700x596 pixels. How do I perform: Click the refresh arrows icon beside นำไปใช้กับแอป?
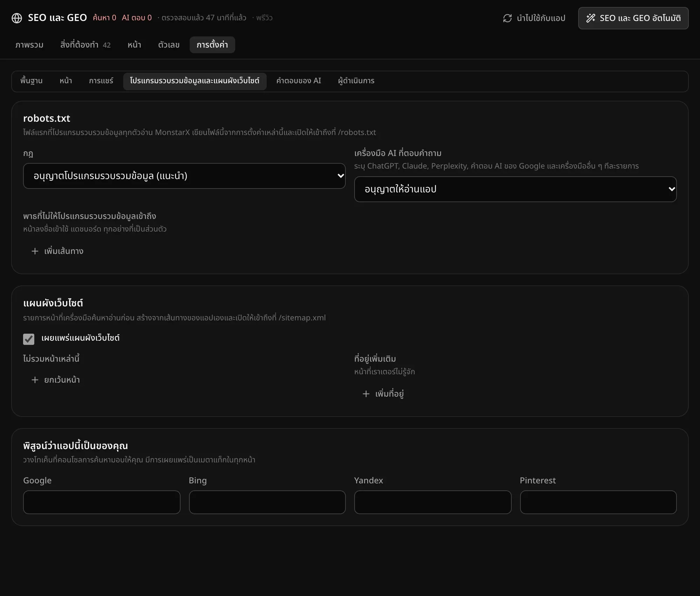(507, 18)
